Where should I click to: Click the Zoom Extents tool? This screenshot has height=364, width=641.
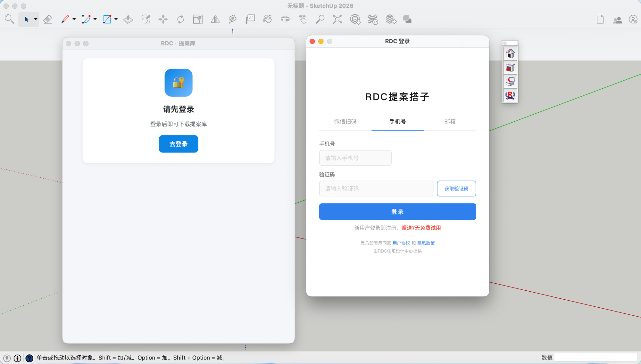coord(337,19)
